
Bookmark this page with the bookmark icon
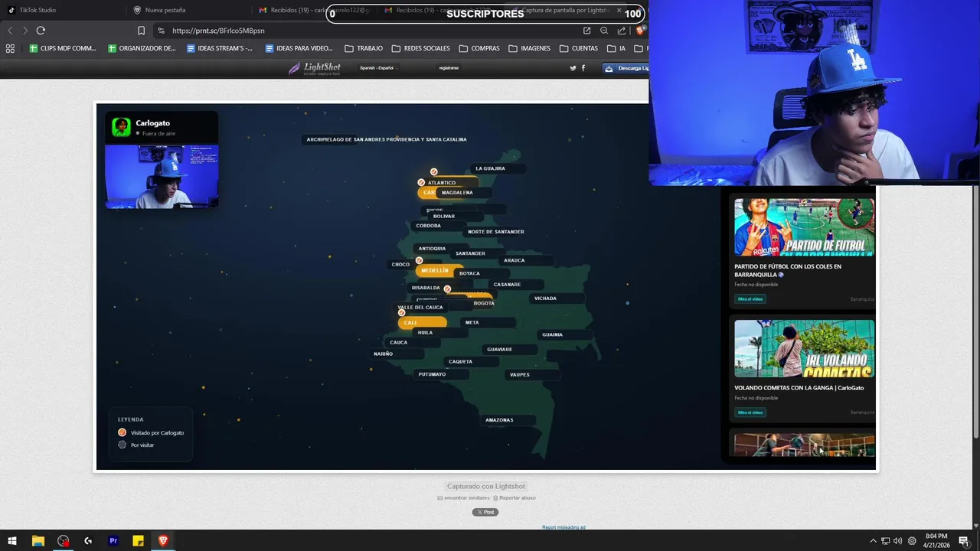(141, 31)
